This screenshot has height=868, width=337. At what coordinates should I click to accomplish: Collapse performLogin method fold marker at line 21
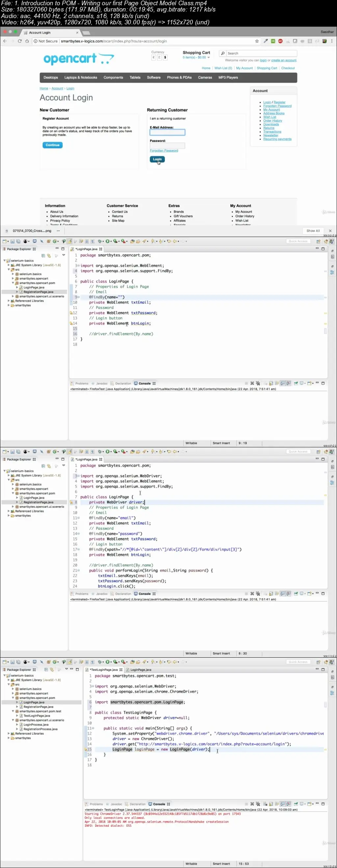tap(79, 570)
